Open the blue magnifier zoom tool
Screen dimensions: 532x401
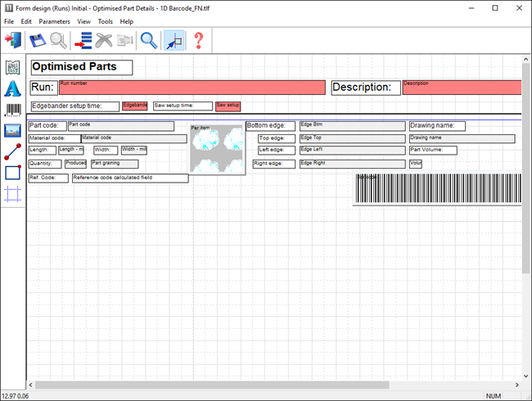tap(148, 39)
